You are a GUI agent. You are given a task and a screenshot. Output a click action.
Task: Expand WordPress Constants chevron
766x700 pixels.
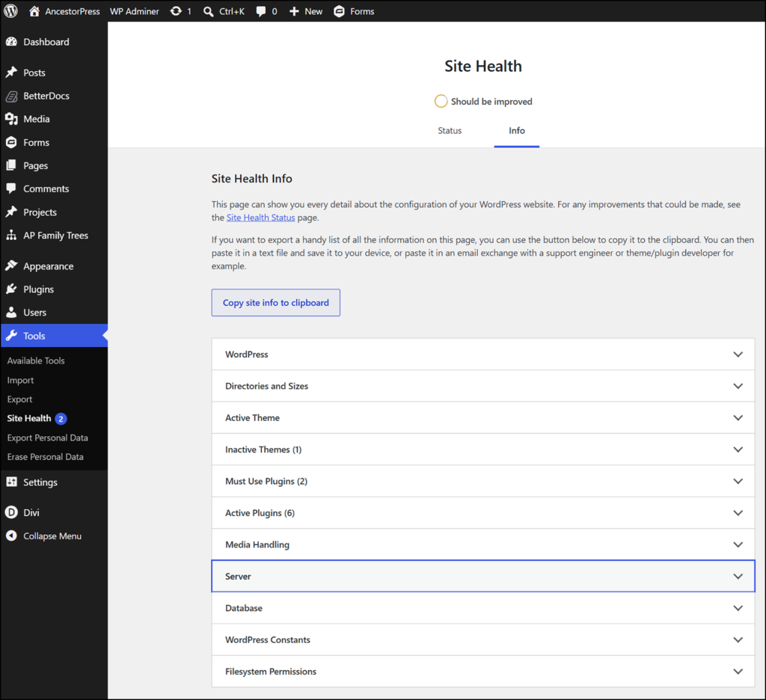(x=738, y=640)
